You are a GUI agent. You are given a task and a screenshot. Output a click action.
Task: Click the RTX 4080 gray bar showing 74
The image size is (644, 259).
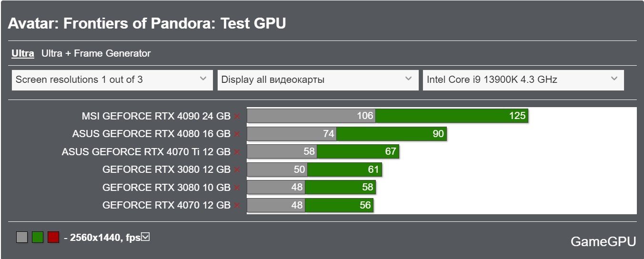(x=292, y=134)
